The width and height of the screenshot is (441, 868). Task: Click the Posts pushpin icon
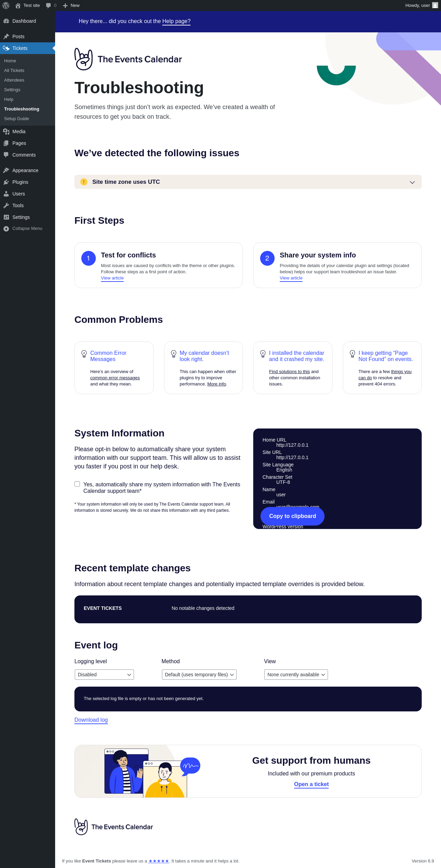[x=6, y=36]
